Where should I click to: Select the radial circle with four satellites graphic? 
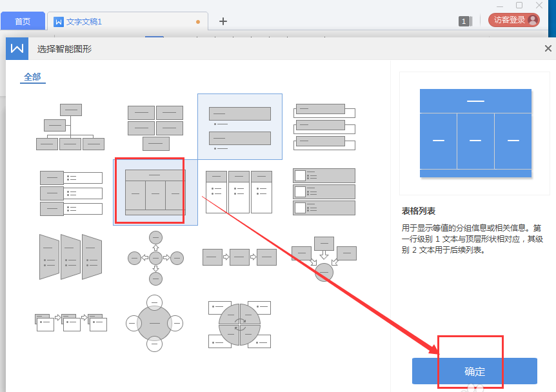point(155,323)
